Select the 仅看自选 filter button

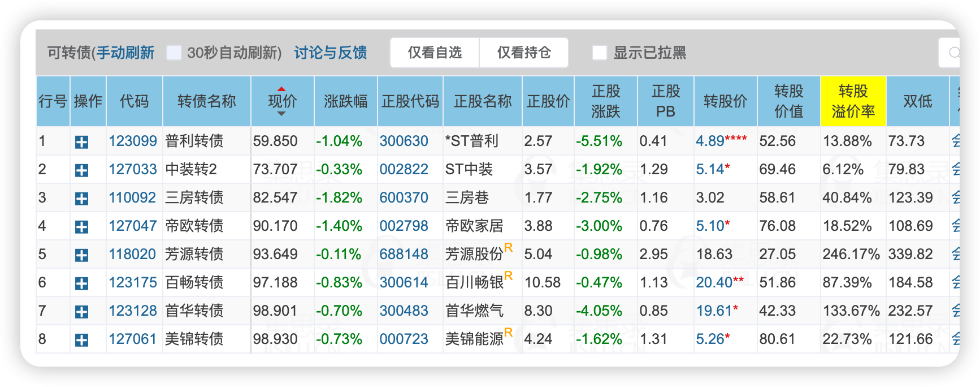[x=435, y=53]
